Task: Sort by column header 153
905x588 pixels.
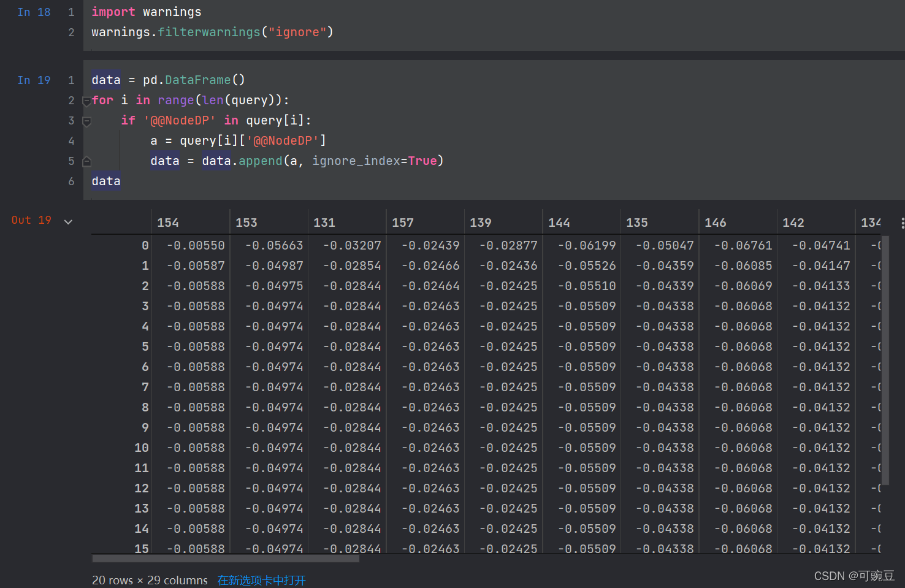Action: (x=246, y=223)
